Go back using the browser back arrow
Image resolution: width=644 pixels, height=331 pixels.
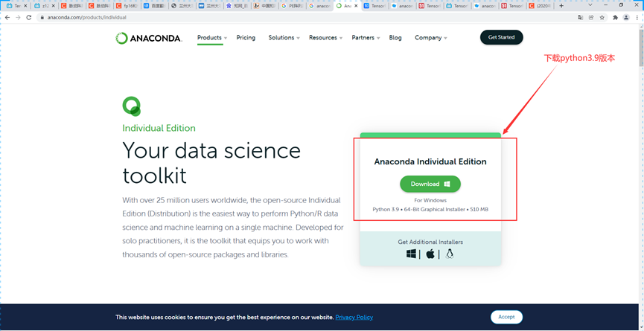click(7, 18)
